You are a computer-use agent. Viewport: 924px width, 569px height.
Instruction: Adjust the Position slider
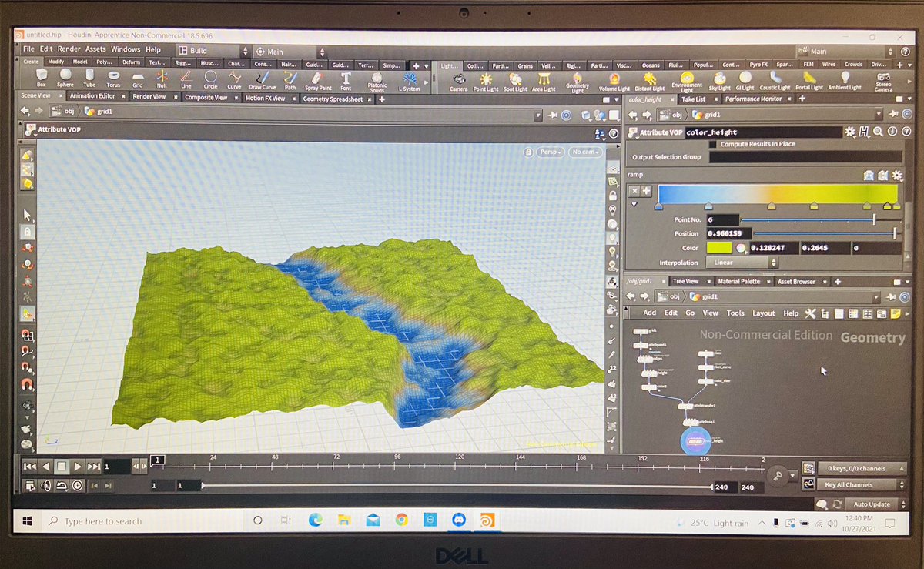click(825, 233)
